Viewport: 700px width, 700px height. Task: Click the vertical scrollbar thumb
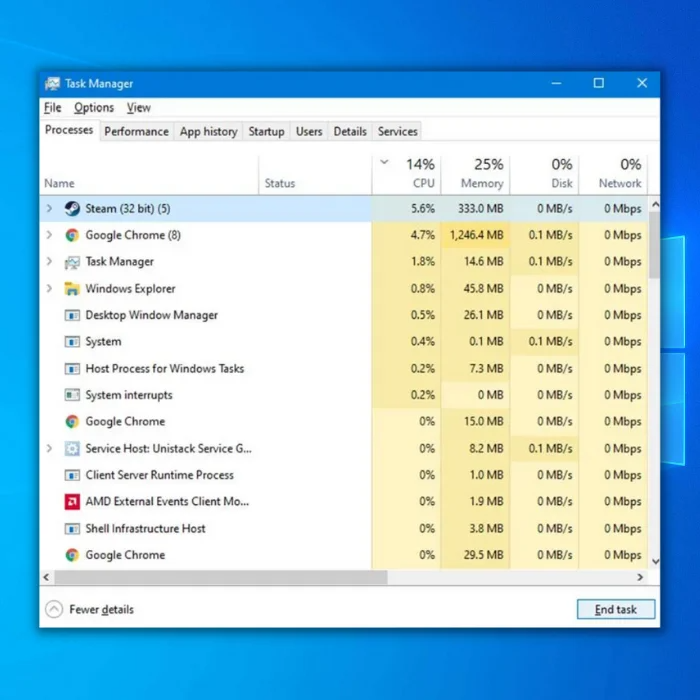[654, 245]
